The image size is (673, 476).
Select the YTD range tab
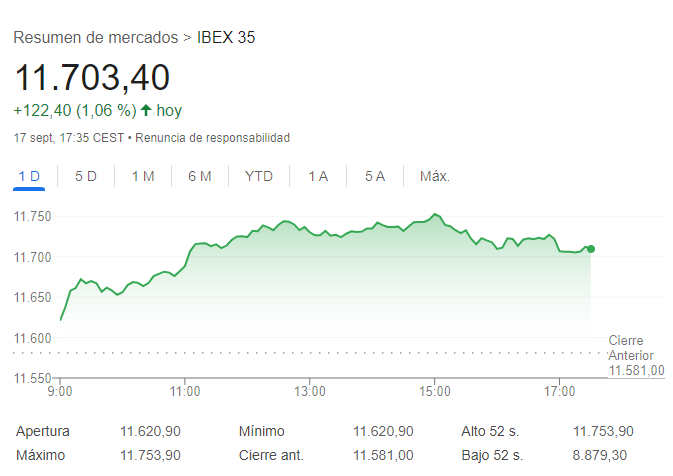point(259,177)
